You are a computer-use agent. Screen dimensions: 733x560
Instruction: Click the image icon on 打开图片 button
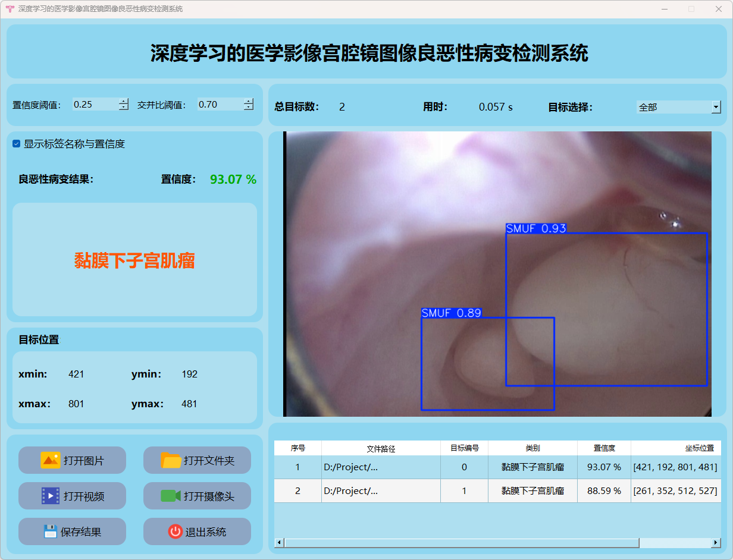pyautogui.click(x=51, y=460)
